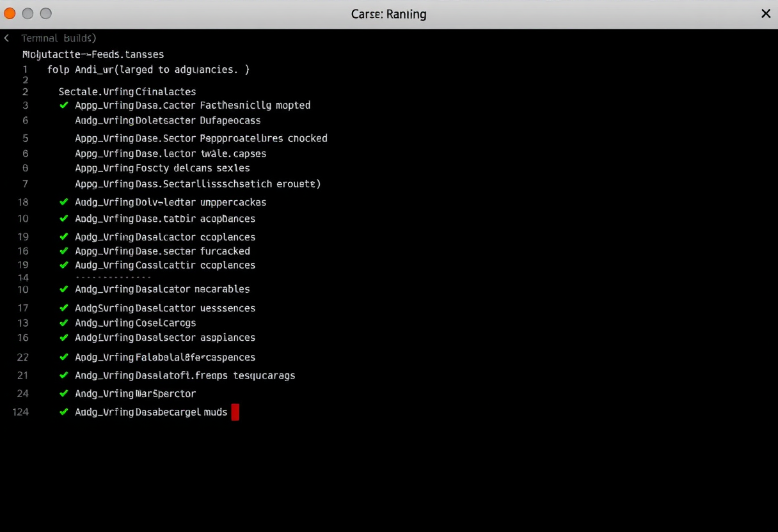778x532 pixels.
Task: Click green checkmark on the furcacked line
Action: click(63, 251)
